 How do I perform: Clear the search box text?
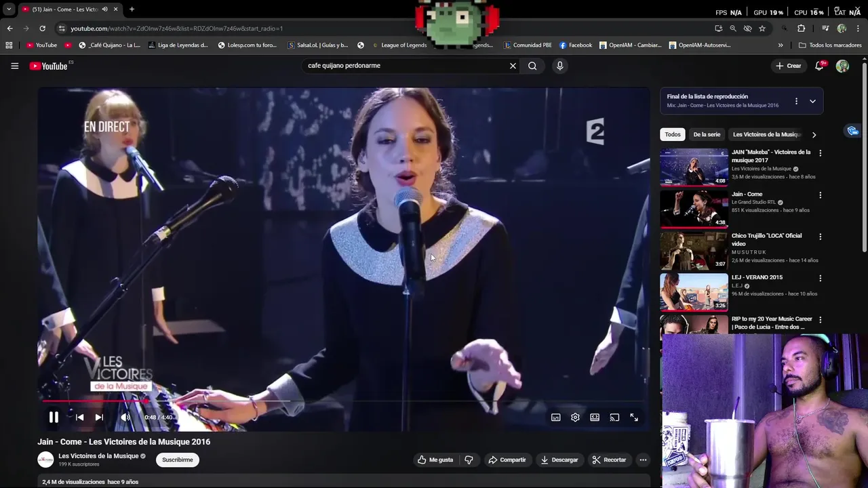513,66
